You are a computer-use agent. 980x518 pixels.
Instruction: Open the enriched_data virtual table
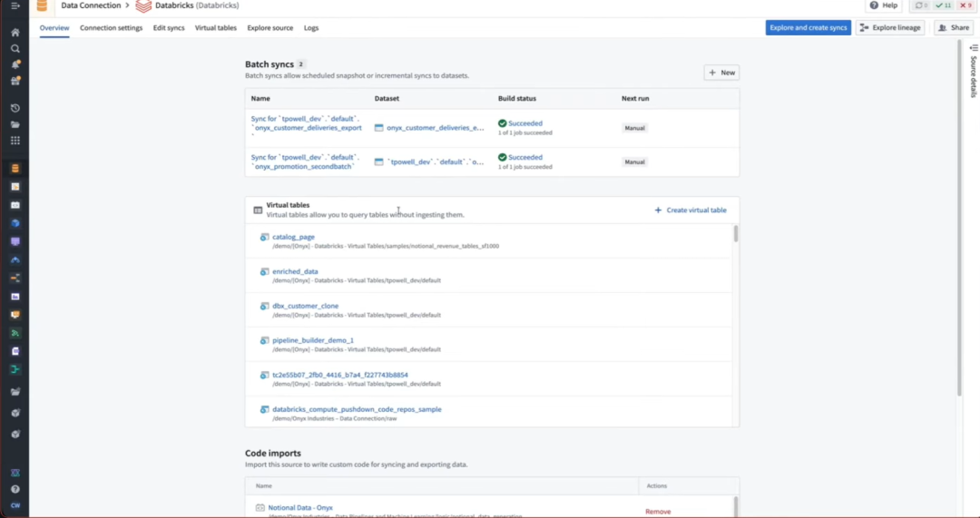pyautogui.click(x=295, y=272)
